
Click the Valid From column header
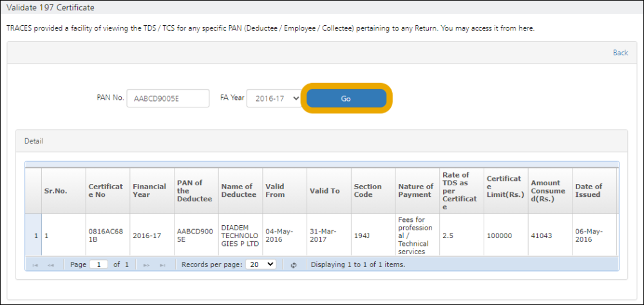(x=275, y=190)
